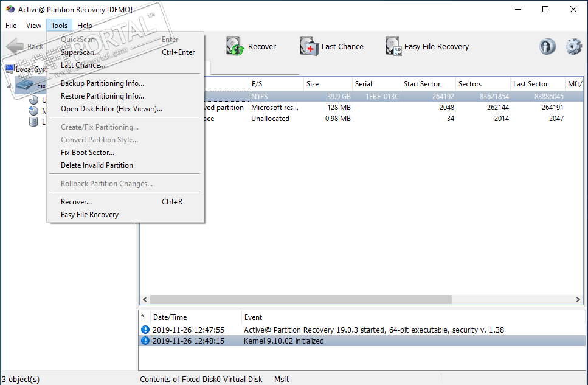
Task: Click serial 1EBF-013C cell
Action: (382, 97)
